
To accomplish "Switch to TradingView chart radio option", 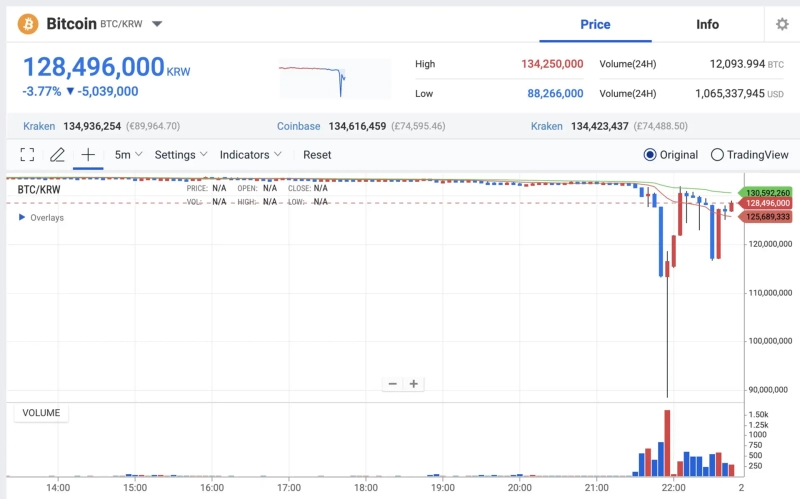I will click(x=717, y=155).
